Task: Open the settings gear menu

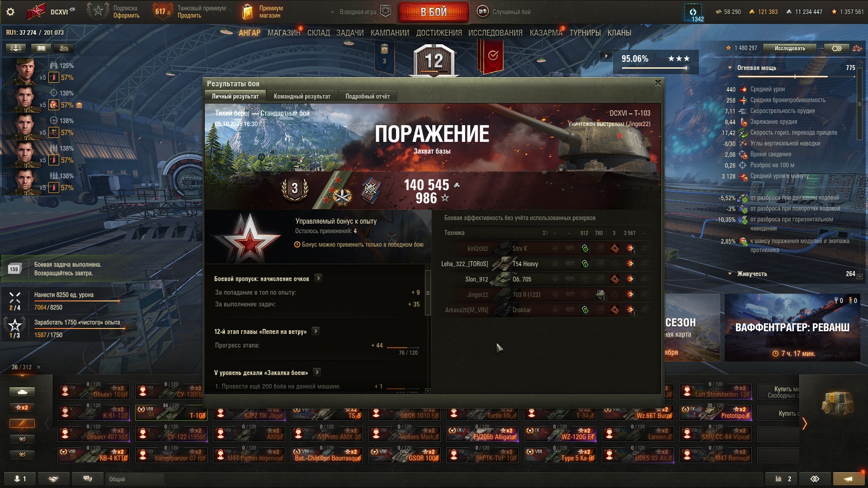Action: 10,12
